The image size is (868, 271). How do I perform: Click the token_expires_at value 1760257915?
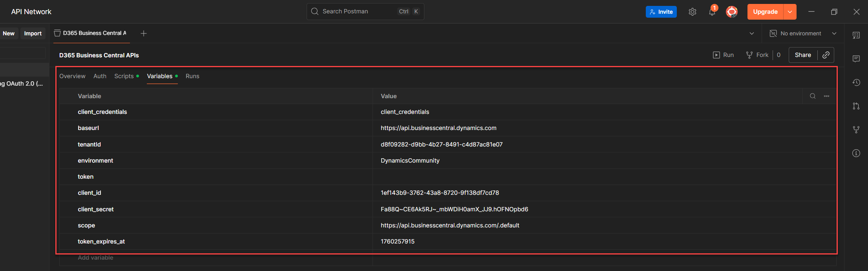398,242
